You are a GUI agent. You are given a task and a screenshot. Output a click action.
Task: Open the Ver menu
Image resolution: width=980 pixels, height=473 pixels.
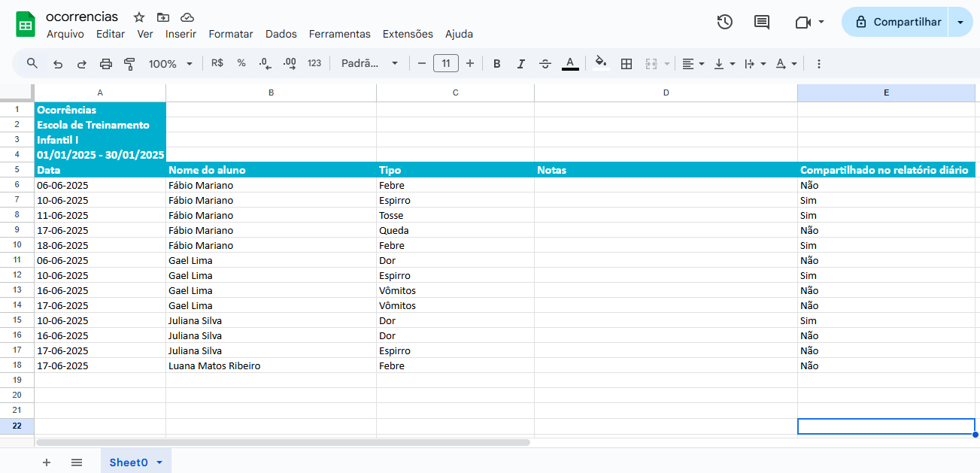pos(145,34)
